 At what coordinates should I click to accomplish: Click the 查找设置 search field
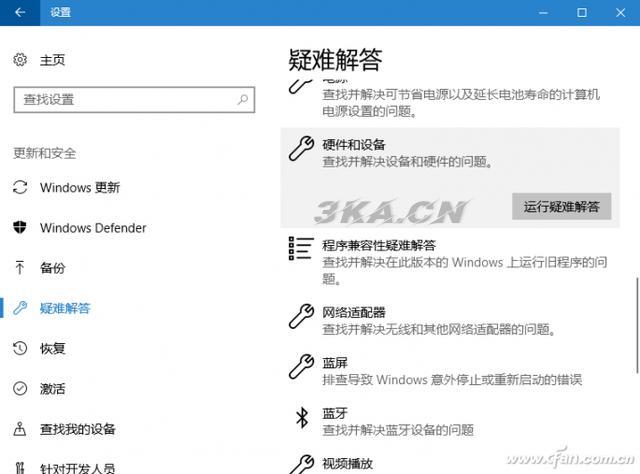point(134,100)
